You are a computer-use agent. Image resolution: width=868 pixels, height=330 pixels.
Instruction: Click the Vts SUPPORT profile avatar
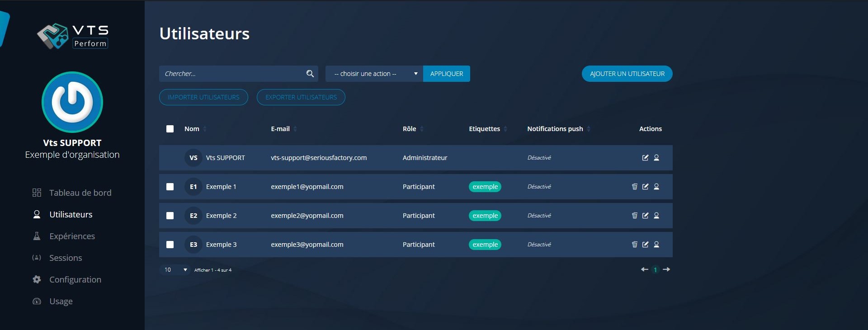click(x=72, y=102)
